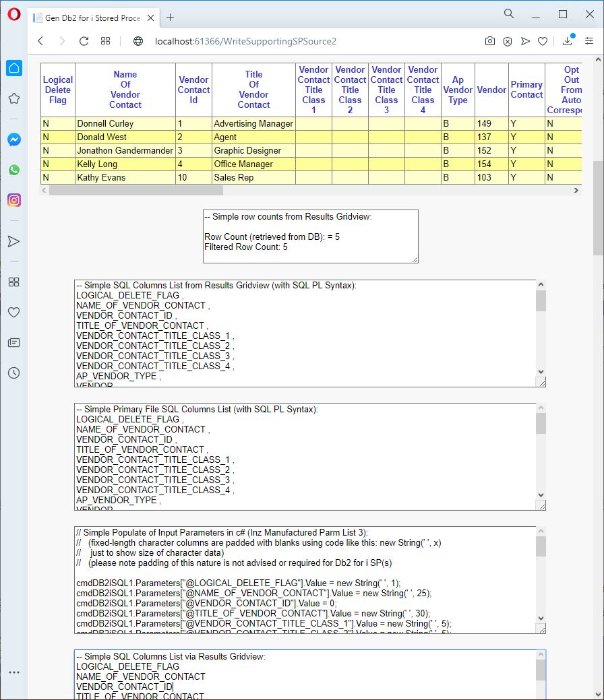The width and height of the screenshot is (604, 700).
Task: Add page to bookmarks heart icon
Action: click(x=543, y=42)
